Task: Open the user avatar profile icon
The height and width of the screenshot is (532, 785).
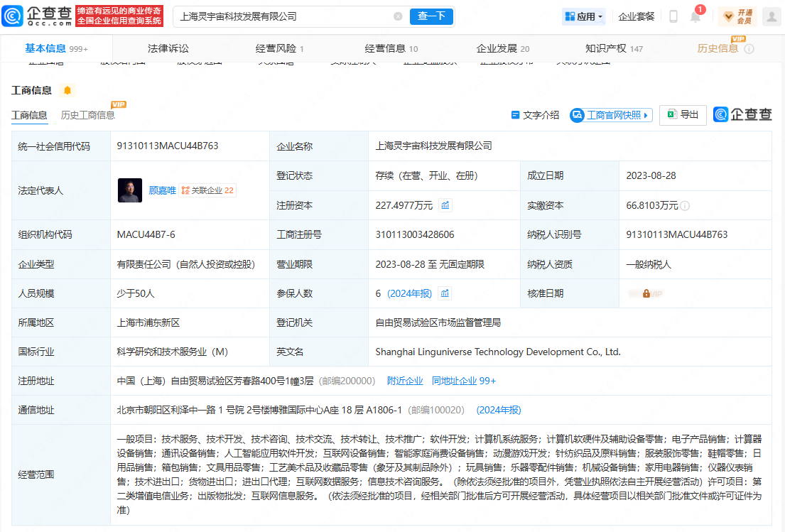Action: point(771,16)
